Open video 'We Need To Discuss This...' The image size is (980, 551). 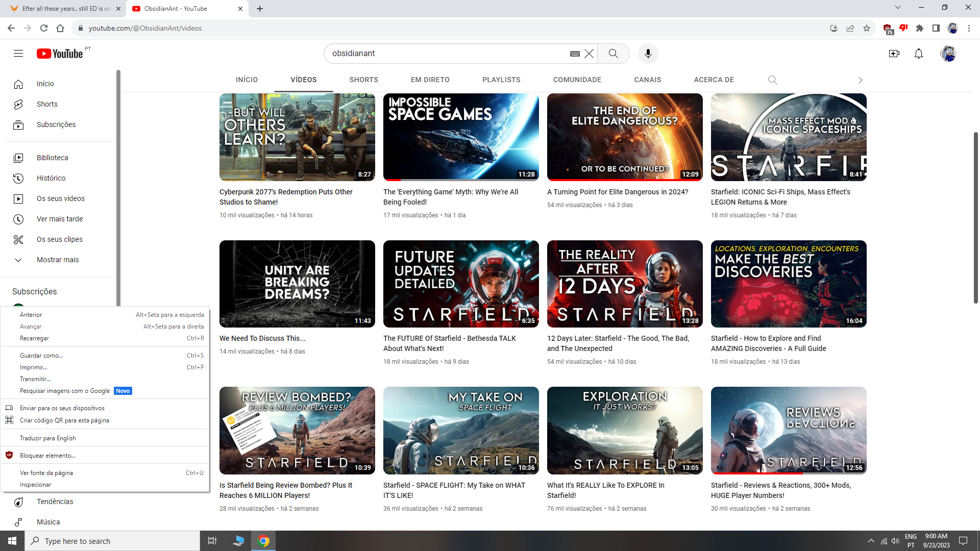pos(262,338)
